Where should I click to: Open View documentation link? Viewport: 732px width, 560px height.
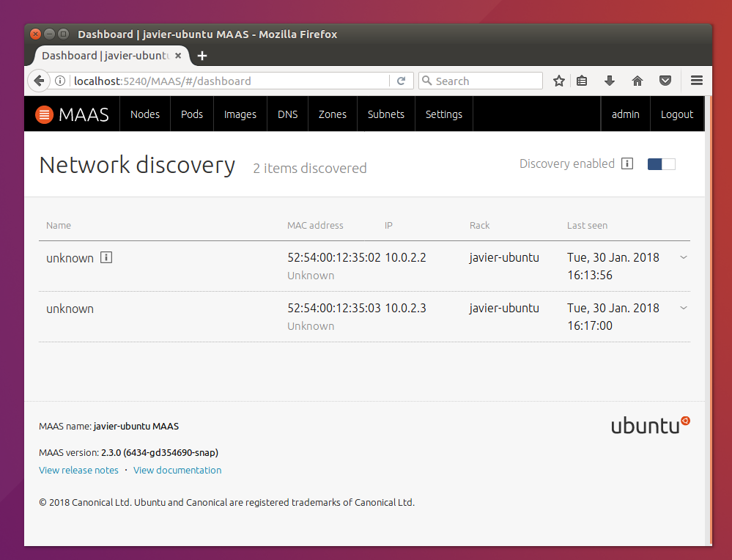[x=177, y=471]
